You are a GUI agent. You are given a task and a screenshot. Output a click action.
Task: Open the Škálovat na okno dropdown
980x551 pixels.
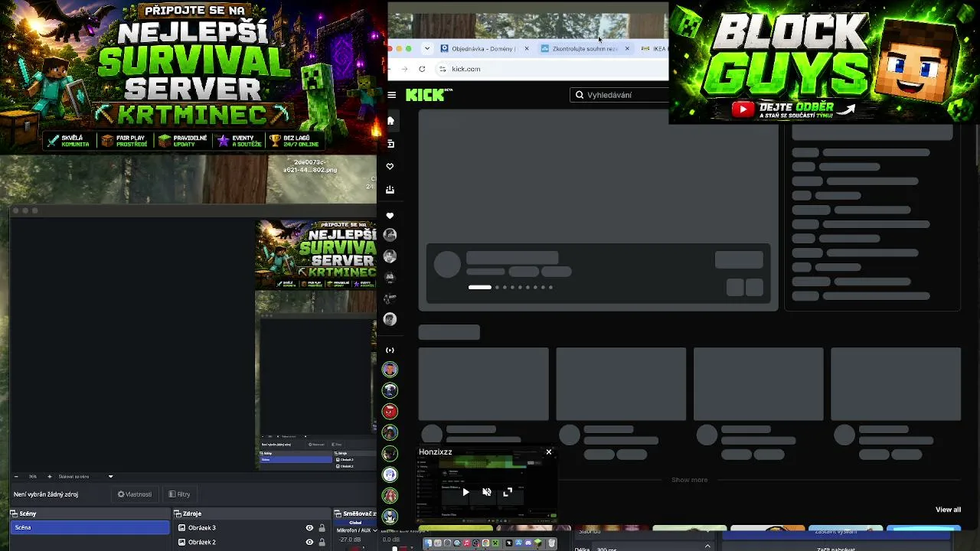(x=85, y=477)
